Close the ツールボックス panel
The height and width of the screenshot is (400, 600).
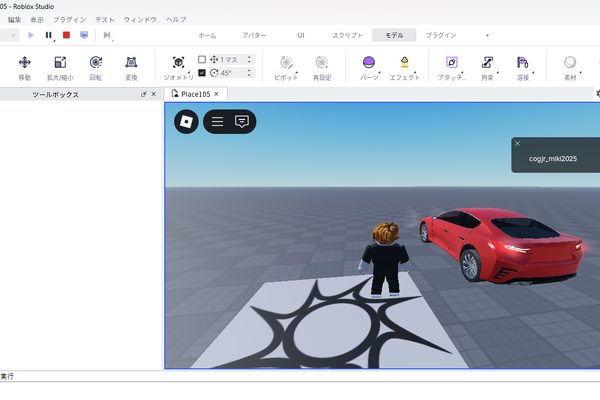click(154, 94)
